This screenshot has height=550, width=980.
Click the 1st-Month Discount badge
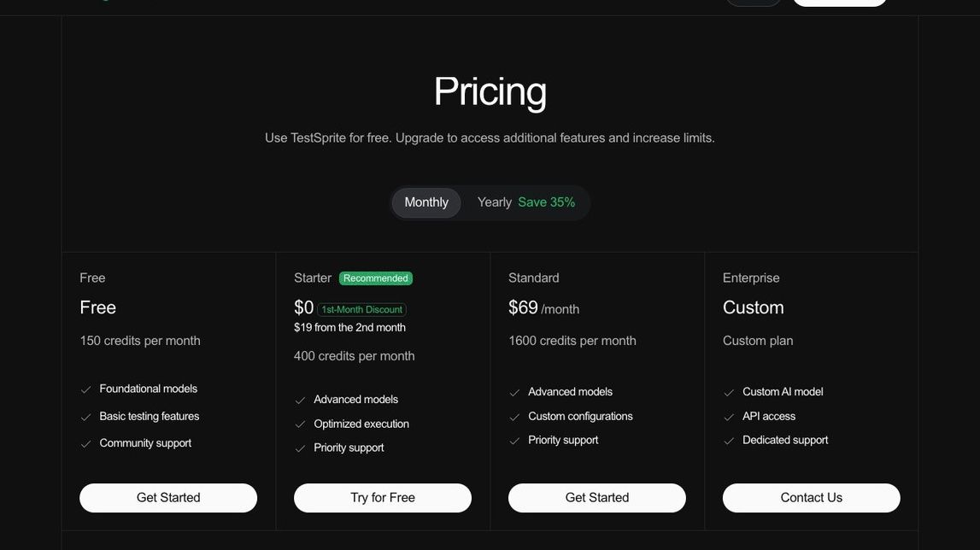coord(361,310)
